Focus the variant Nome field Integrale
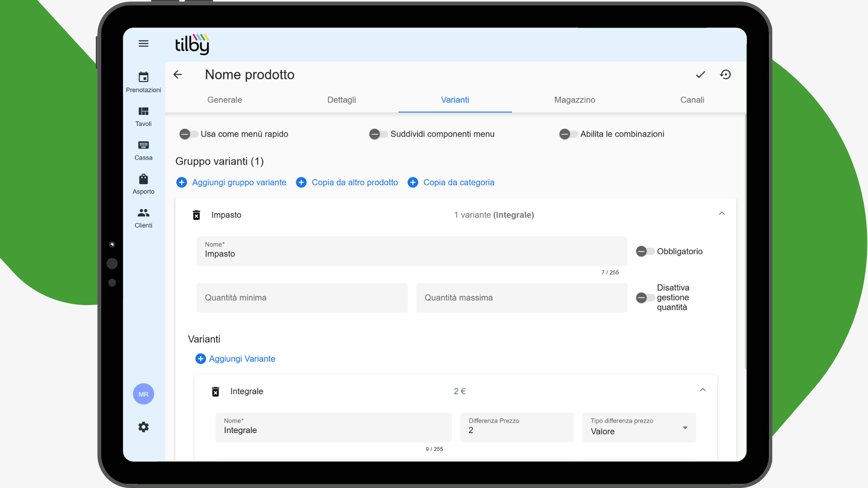This screenshot has height=488, width=868. pos(334,427)
